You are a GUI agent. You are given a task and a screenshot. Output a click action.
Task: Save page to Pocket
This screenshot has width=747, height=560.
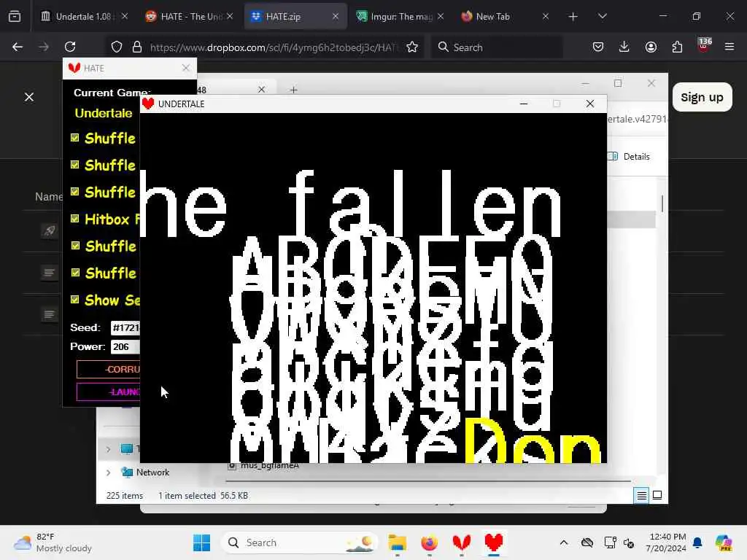598,47
